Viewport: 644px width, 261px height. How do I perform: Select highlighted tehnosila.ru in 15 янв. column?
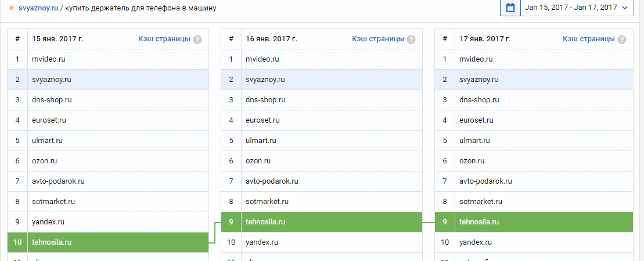pyautogui.click(x=52, y=242)
